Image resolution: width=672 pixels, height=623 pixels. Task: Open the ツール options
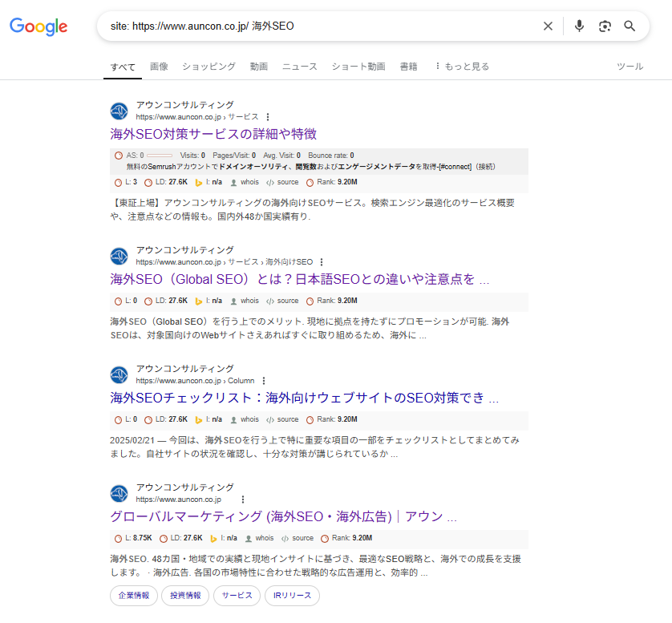[x=629, y=67]
